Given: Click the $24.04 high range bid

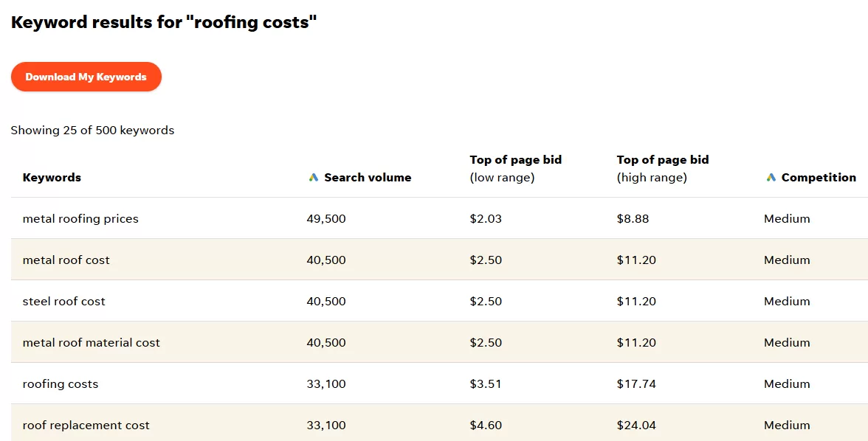Looking at the screenshot, I should (x=636, y=426).
